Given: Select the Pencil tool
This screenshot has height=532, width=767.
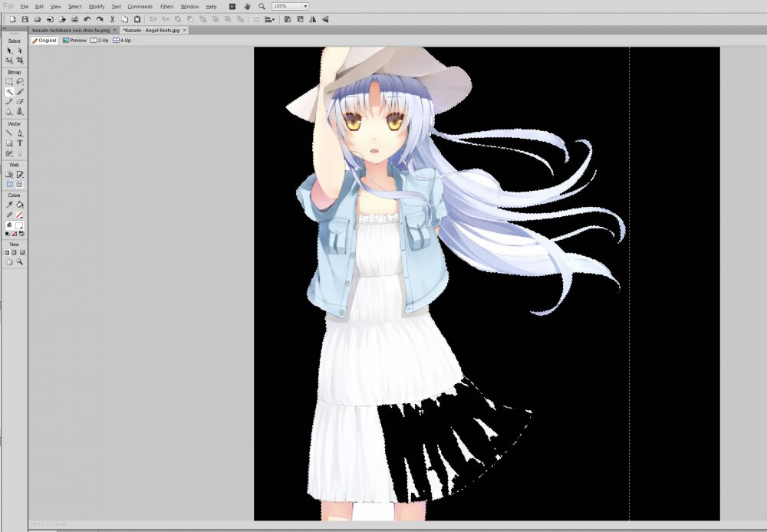Looking at the screenshot, I should tap(9, 101).
